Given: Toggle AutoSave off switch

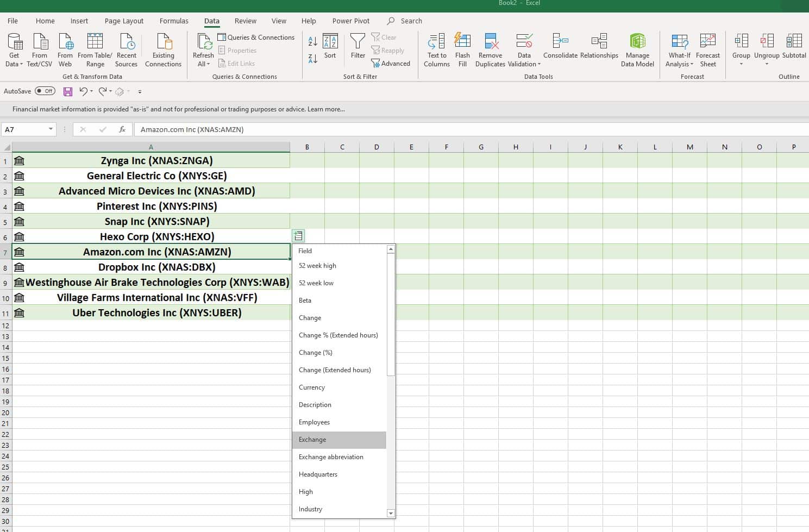Looking at the screenshot, I should [45, 91].
